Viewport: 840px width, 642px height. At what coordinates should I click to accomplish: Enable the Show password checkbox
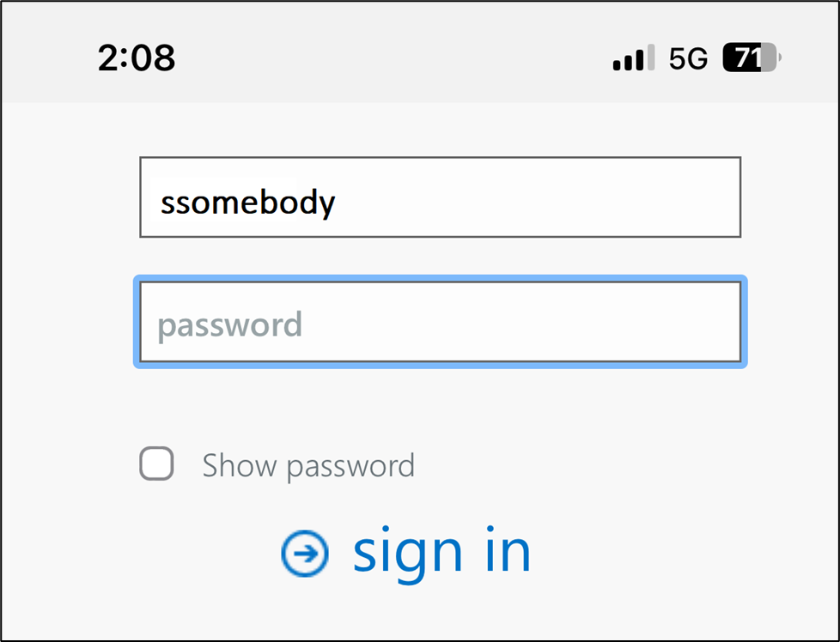point(156,464)
